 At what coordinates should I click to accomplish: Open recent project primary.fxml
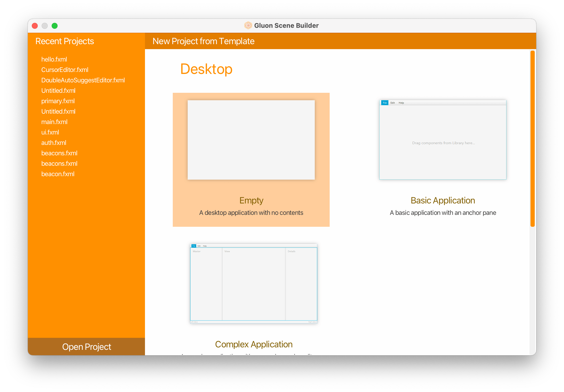click(x=58, y=101)
